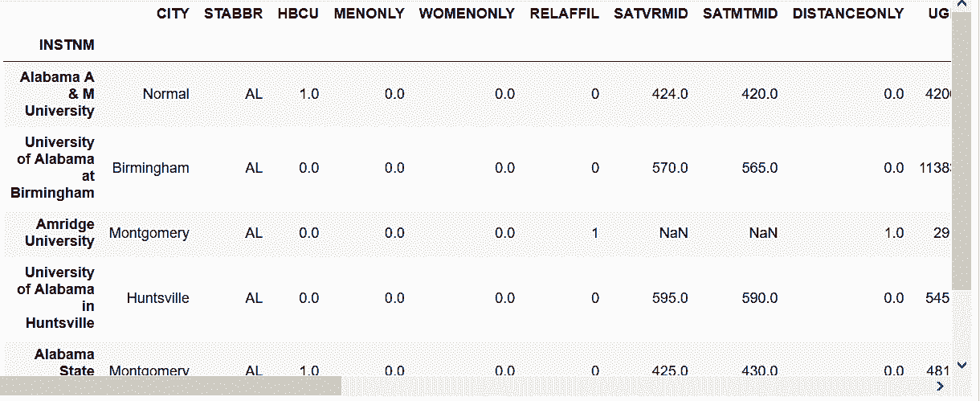Viewport: 980px width, 401px height.
Task: Select the Birmingham city cell
Action: pyautogui.click(x=151, y=168)
